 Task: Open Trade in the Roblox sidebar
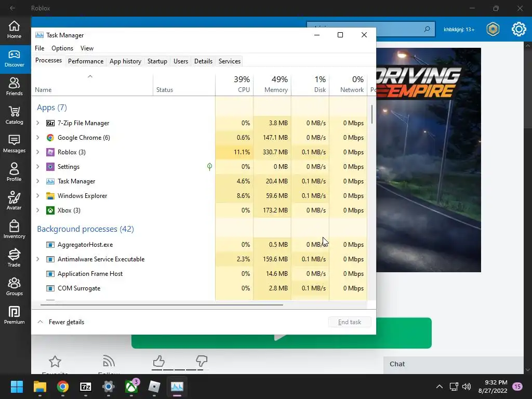14,258
